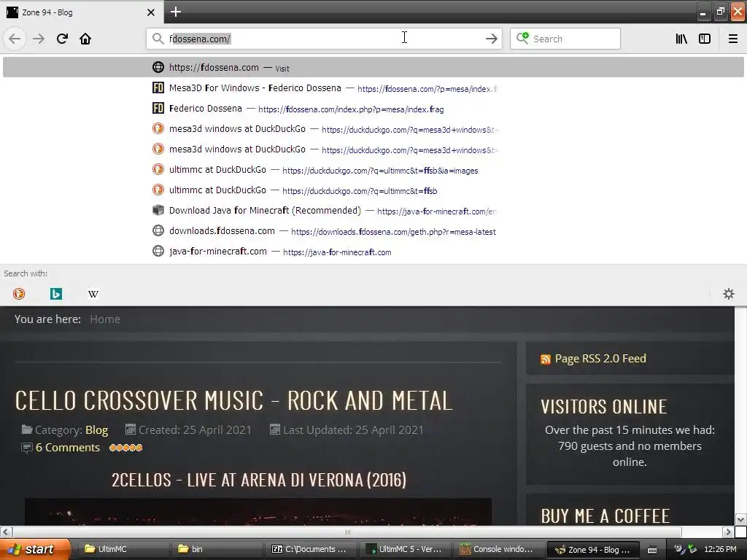Click the horizontal scrollbar handle
The height and width of the screenshot is (560, 747).
347,532
